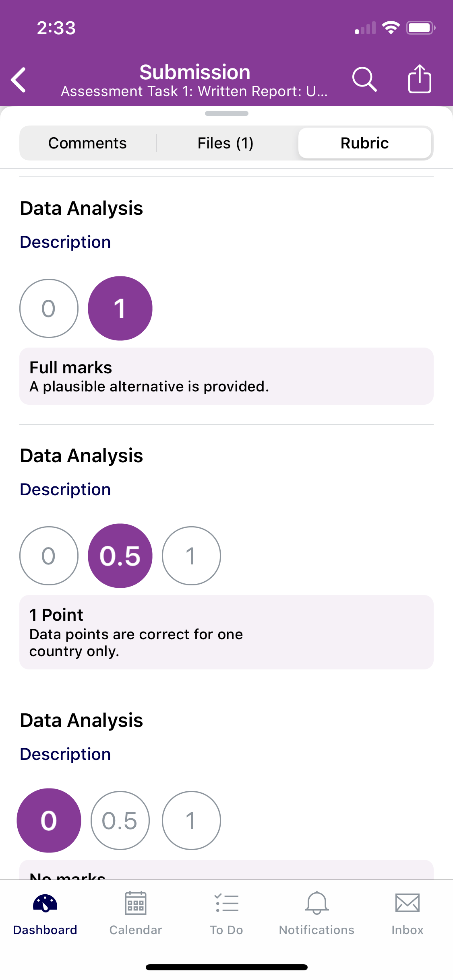This screenshot has width=453, height=980.
Task: Select the Rubric tab
Action: tap(365, 143)
